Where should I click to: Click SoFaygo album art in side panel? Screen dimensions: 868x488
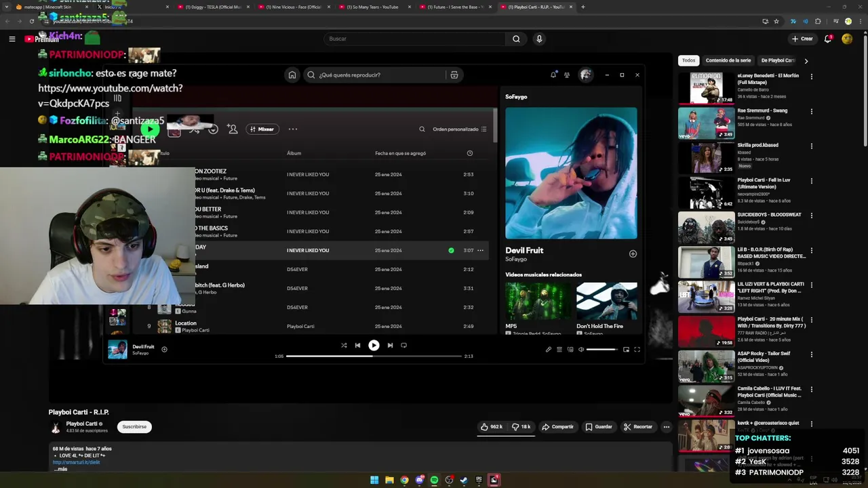click(571, 173)
